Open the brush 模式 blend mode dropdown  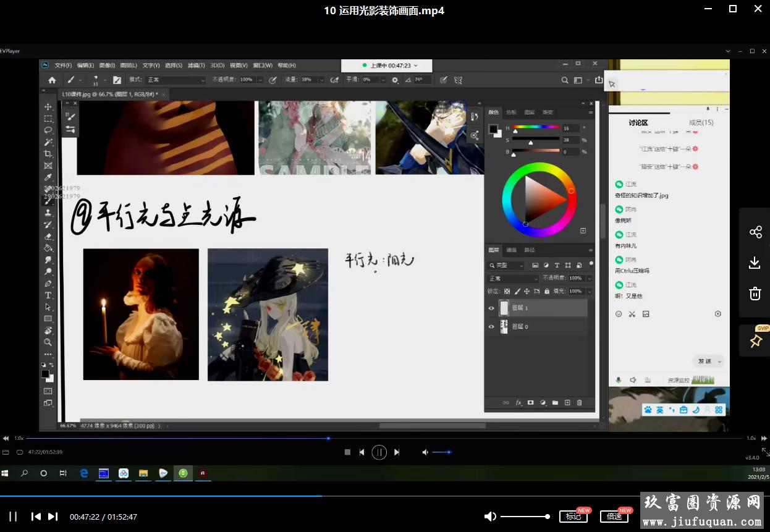[176, 80]
